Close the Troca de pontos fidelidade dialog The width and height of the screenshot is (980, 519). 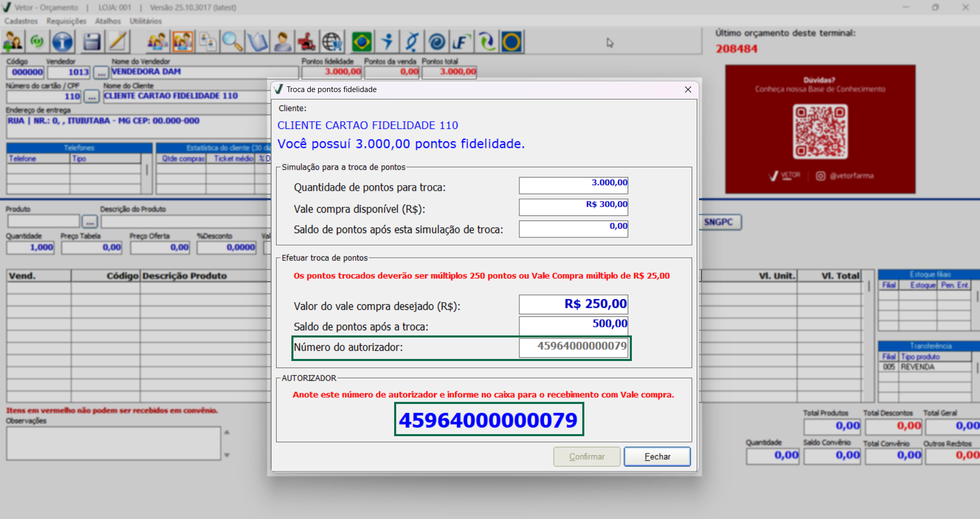(688, 89)
